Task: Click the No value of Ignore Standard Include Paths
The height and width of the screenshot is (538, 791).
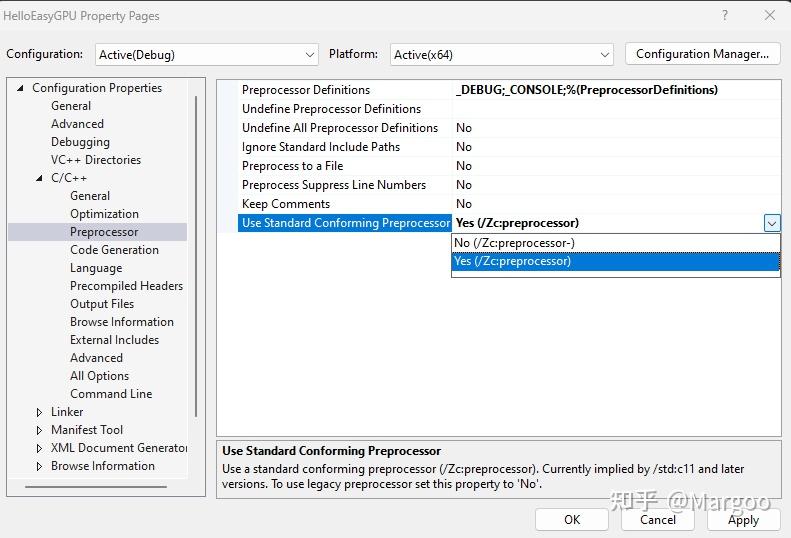Action: point(464,147)
